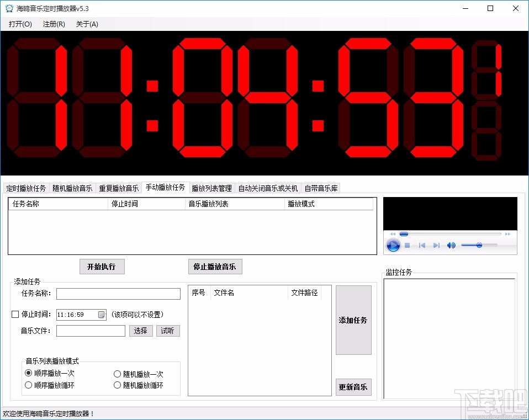Click the 试听 button to preview music
Screen dimensions: 529x420
point(168,331)
